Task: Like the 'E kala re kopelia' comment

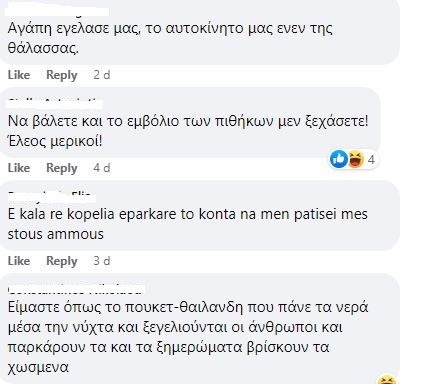Action: [x=19, y=261]
